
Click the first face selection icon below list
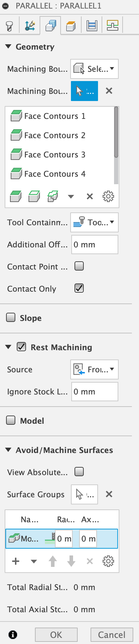click(16, 196)
